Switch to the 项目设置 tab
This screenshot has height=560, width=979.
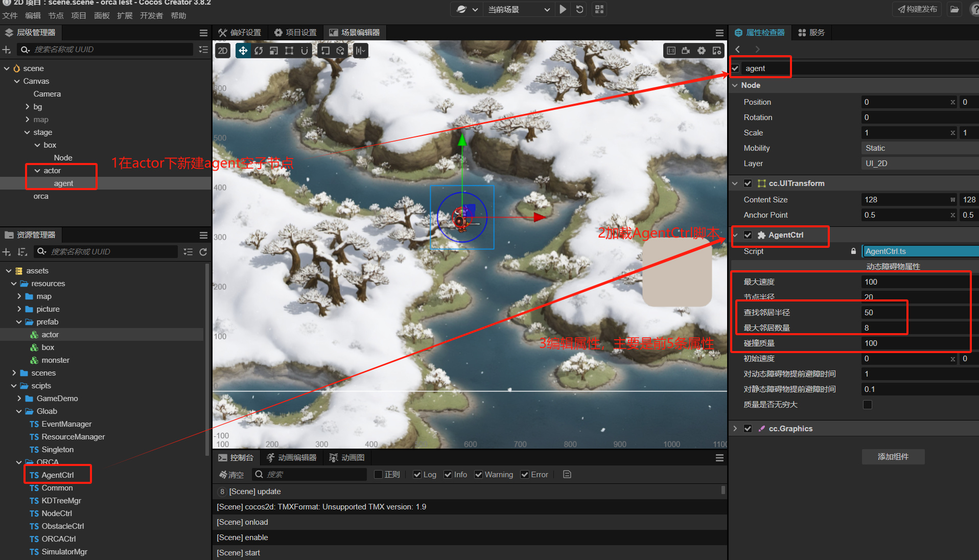[296, 33]
